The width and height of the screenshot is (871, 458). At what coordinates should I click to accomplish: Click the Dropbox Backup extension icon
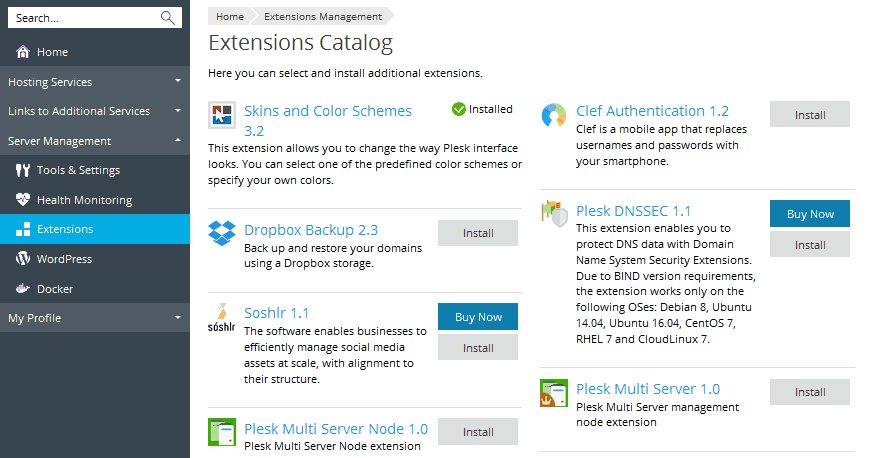[x=222, y=234]
